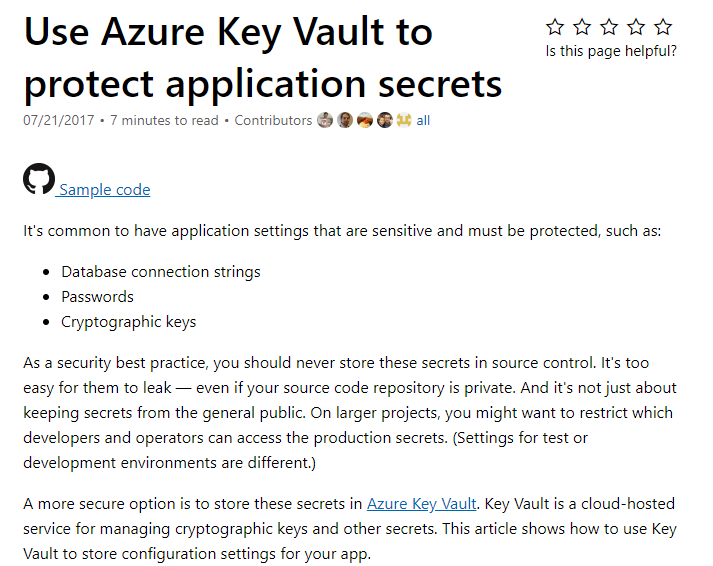Select the third rating star
The width and height of the screenshot is (713, 566).
609,27
